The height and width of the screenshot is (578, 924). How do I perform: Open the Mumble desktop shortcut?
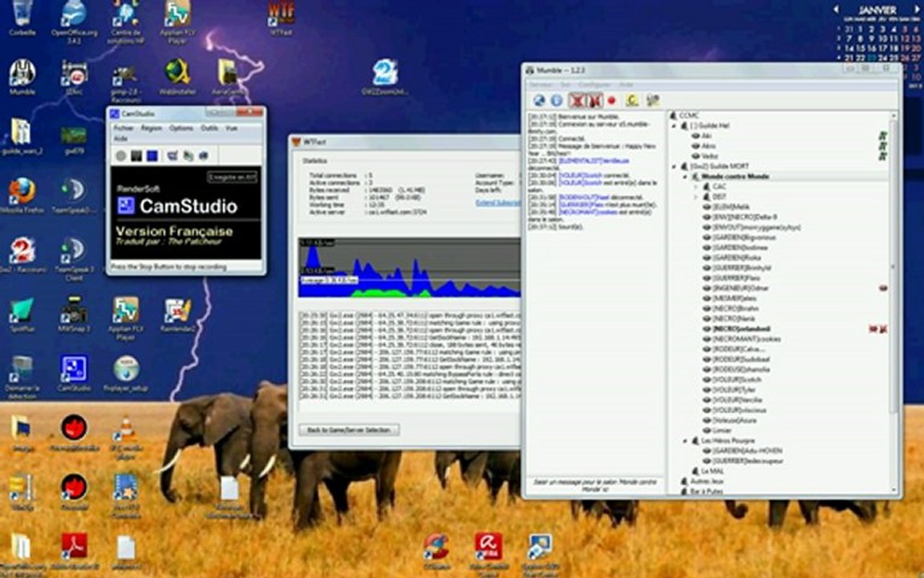coord(22,77)
